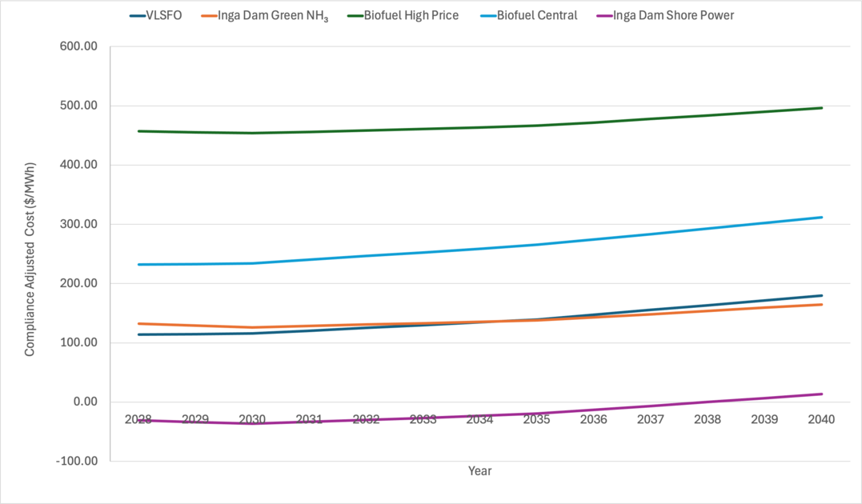Click the -100.00 y-axis label
862x504 pixels.
pyautogui.click(x=76, y=461)
